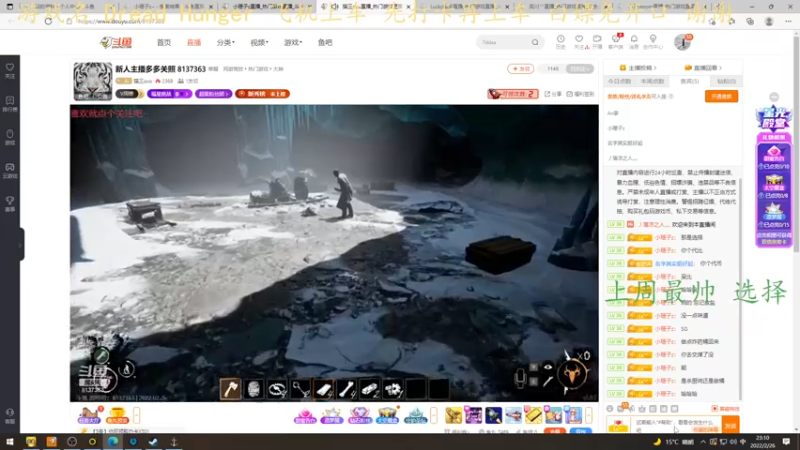Select 甜蜜告白 gift in bar below video
The image size is (800, 450).
tap(305, 415)
